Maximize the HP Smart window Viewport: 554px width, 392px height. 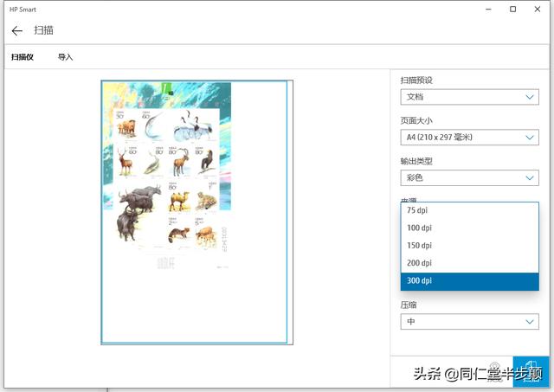pyautogui.click(x=513, y=10)
